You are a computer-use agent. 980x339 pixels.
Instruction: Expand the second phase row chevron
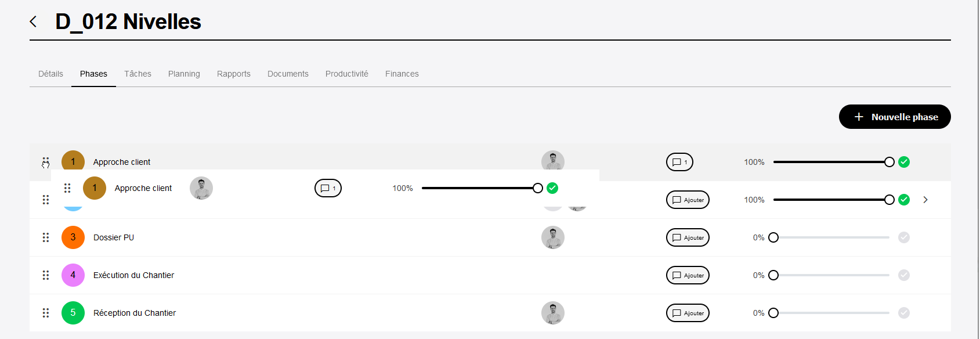pos(925,200)
